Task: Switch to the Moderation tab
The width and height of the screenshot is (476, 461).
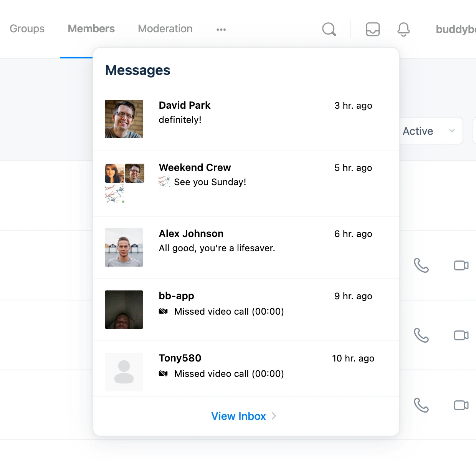Action: point(165,29)
